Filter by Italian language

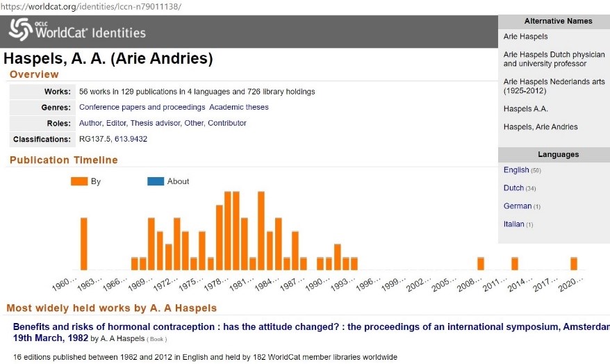[514, 224]
